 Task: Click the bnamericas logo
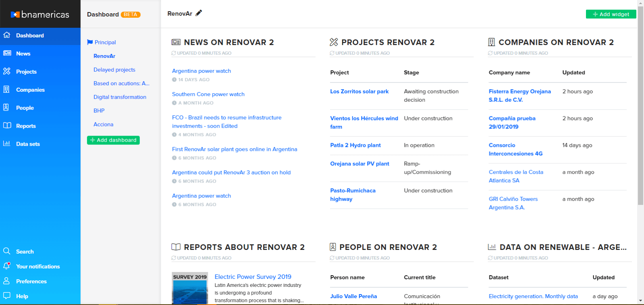(x=40, y=14)
